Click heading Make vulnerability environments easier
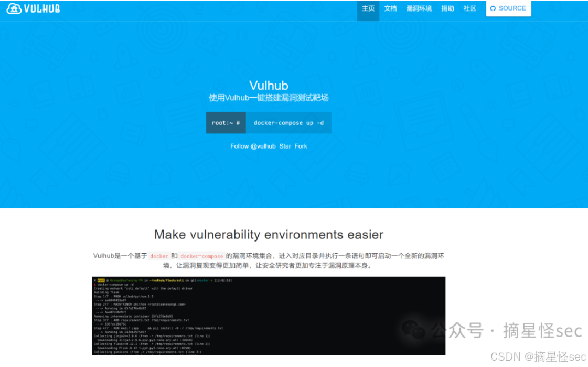Screen dimensions: 588x367 (269, 235)
